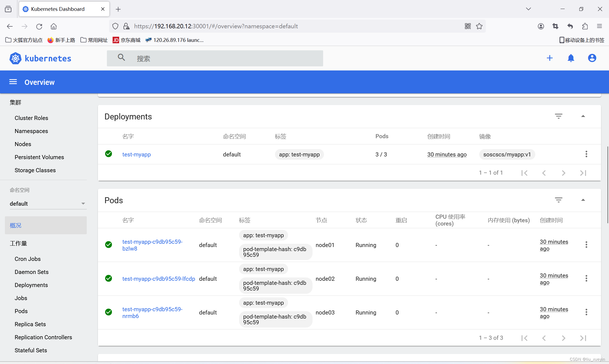Click the filter icon in Pods section
609x364 pixels.
559,200
